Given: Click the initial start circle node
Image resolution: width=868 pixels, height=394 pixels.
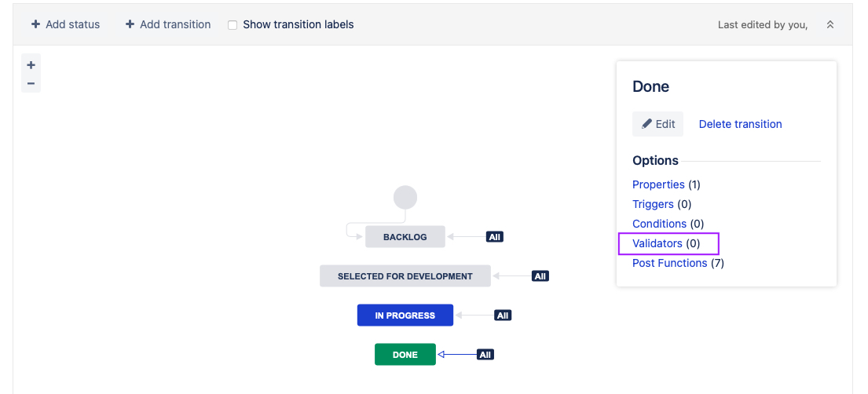Looking at the screenshot, I should coord(405,197).
